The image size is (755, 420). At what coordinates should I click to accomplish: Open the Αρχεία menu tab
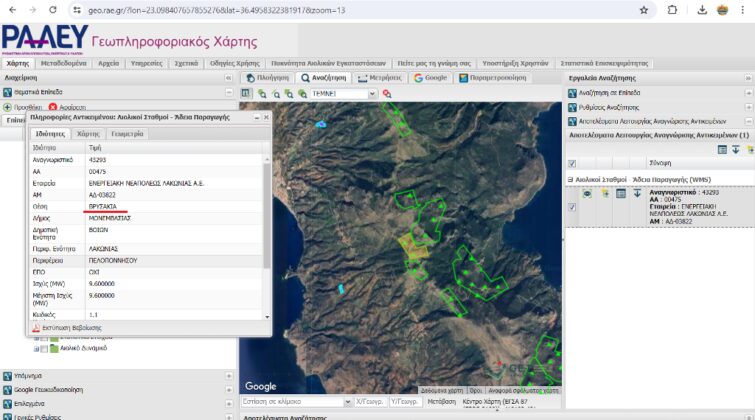point(108,63)
